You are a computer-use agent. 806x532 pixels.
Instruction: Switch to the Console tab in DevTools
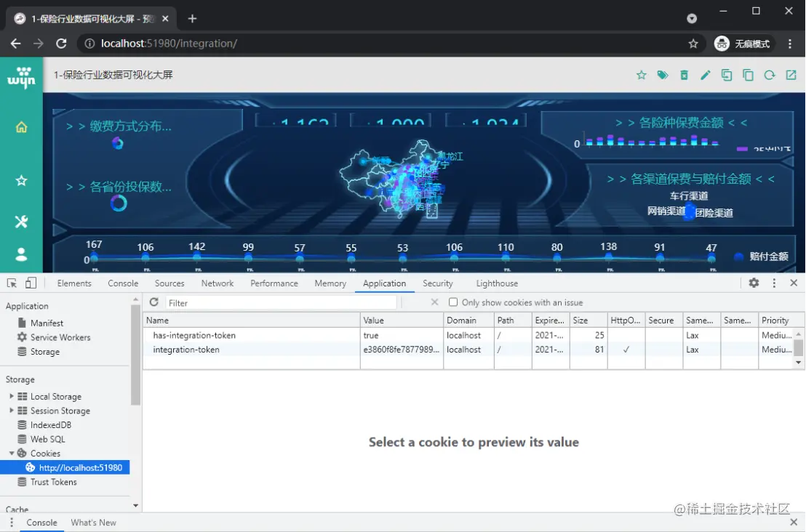123,283
